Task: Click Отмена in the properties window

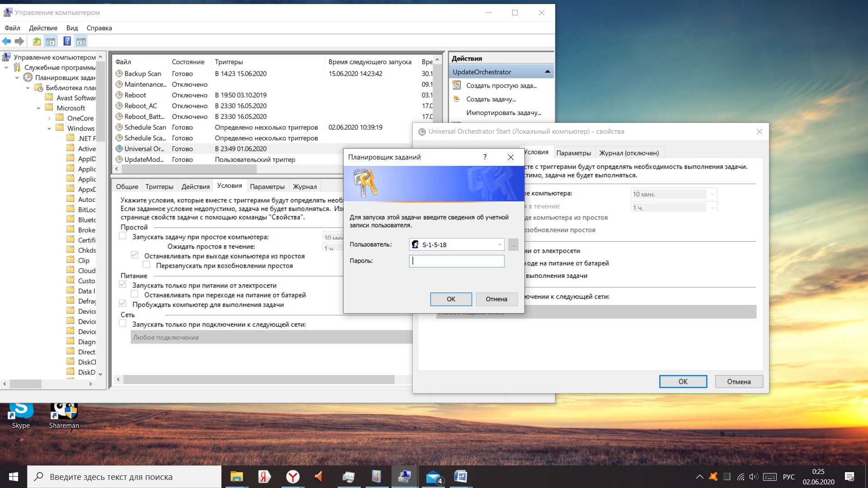Action: [739, 382]
